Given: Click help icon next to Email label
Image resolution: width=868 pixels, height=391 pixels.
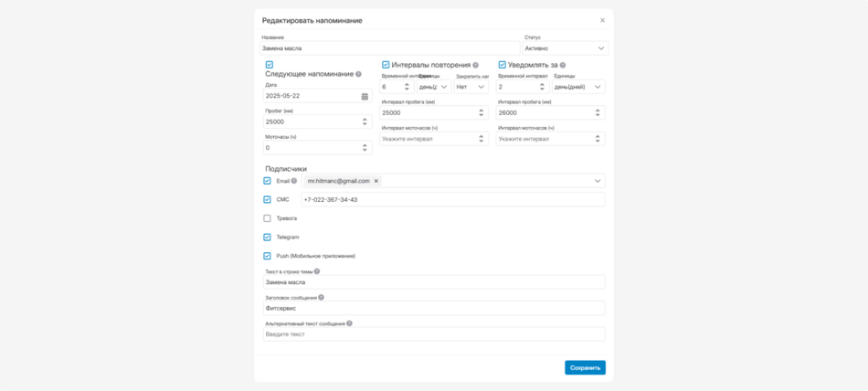Looking at the screenshot, I should click(294, 181).
